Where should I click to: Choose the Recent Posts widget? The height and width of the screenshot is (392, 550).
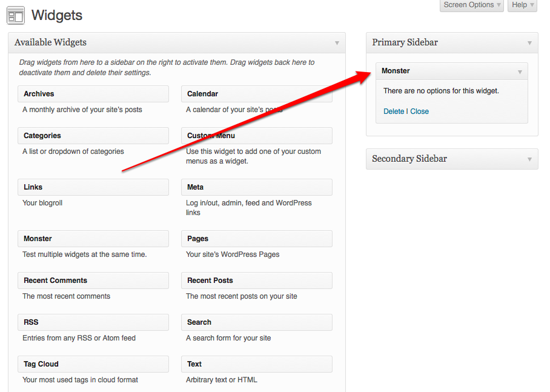pos(256,281)
